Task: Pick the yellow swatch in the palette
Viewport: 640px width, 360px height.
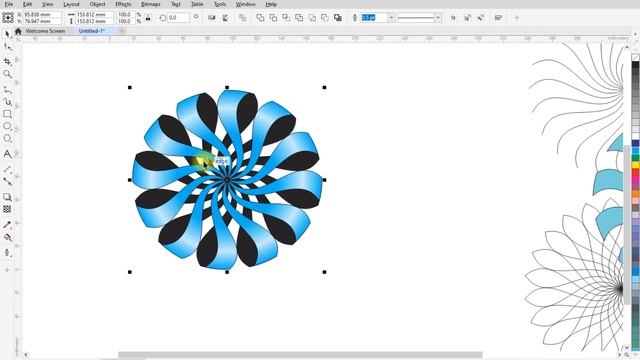Action: click(x=636, y=165)
